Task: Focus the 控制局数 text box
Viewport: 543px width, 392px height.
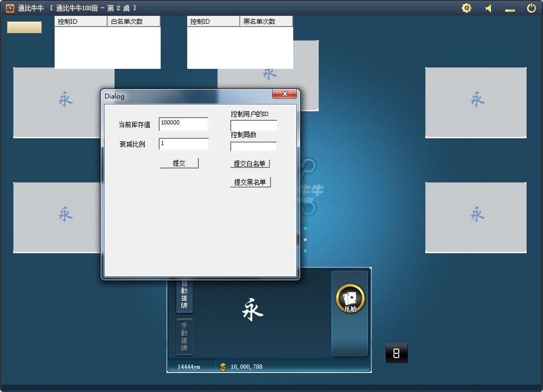Action: point(253,147)
